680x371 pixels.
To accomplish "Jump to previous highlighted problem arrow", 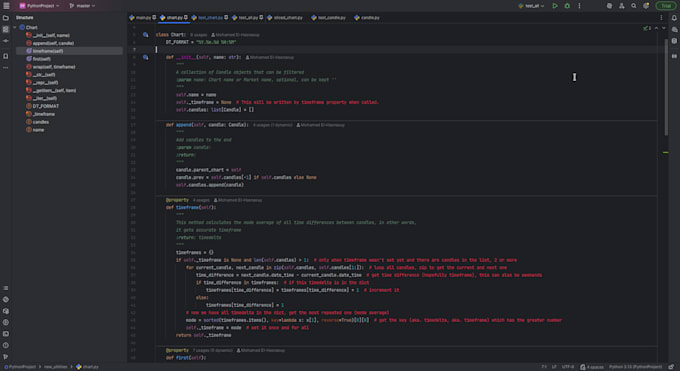I will (656, 28).
